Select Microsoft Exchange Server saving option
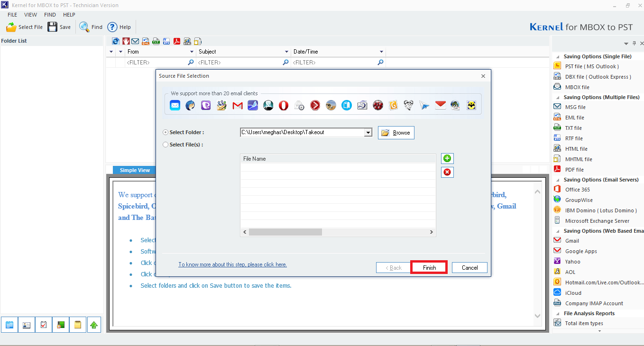Screen dimensions: 644x346 (x=591, y=221)
